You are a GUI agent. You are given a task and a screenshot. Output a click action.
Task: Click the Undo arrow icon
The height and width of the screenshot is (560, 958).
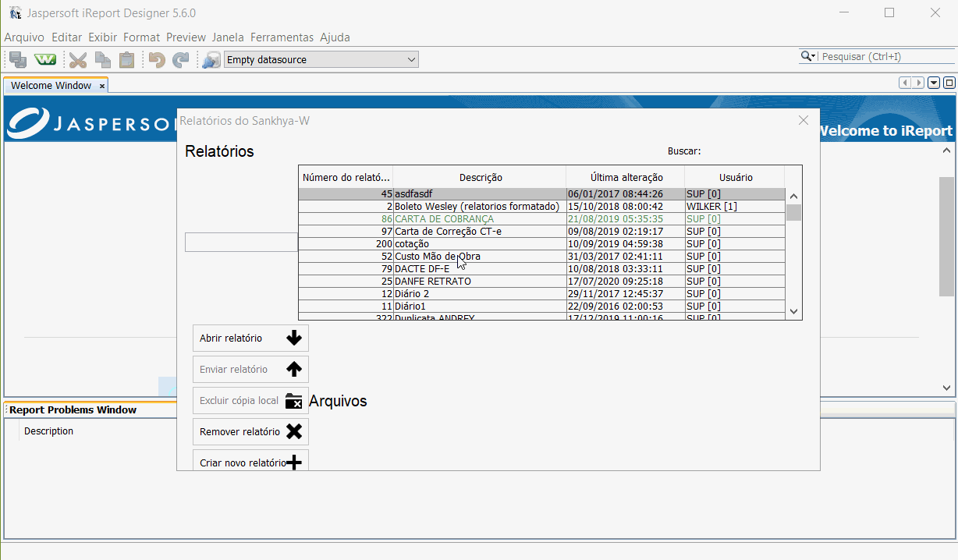click(x=157, y=60)
